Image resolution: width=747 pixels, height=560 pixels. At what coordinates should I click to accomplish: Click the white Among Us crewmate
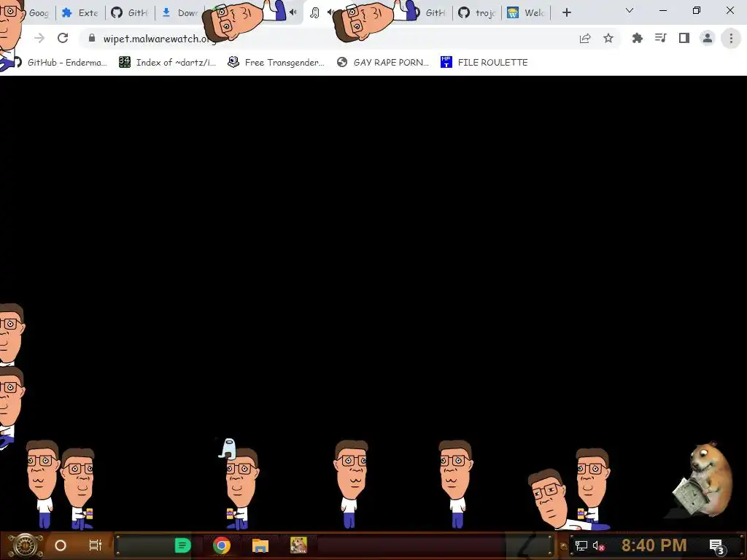(x=228, y=448)
